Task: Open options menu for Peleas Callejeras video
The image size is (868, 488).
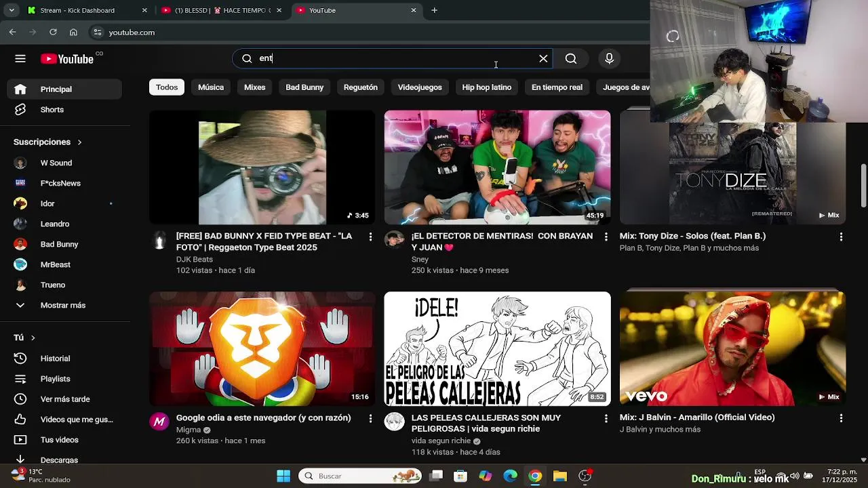Action: click(x=606, y=418)
